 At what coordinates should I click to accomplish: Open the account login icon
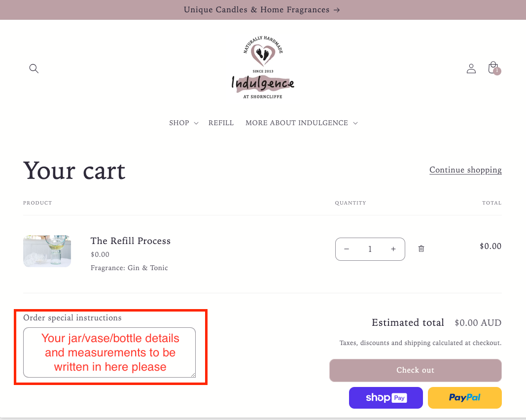pos(471,69)
